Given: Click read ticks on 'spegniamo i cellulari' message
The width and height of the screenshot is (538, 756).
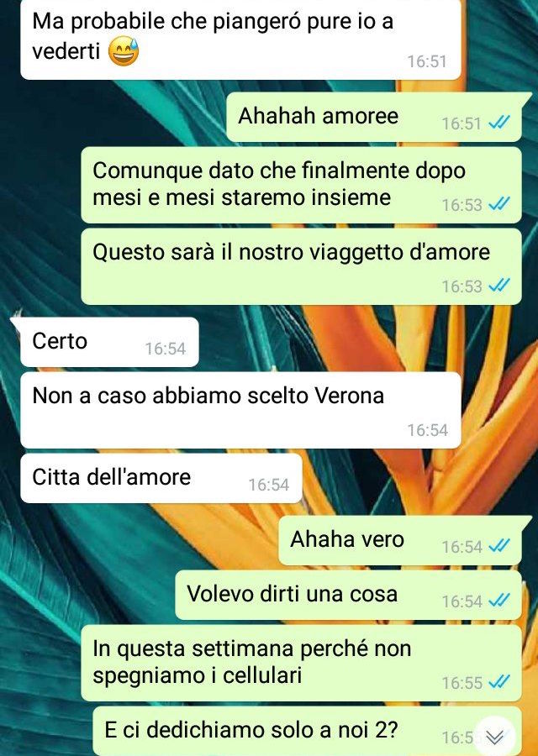Looking at the screenshot, I should tap(499, 682).
